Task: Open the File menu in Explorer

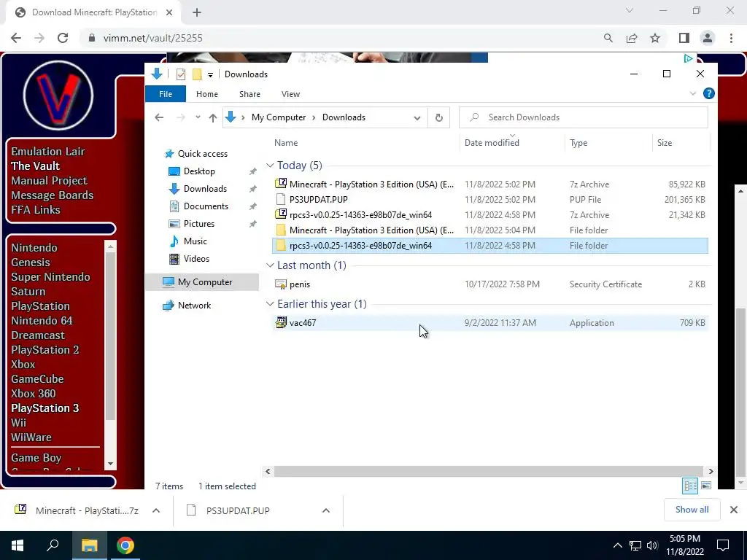Action: tap(166, 94)
